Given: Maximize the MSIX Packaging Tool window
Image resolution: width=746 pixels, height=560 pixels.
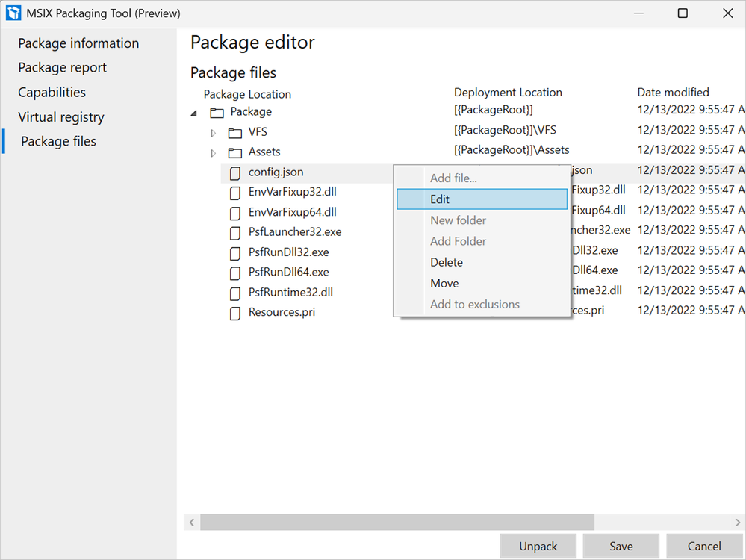Looking at the screenshot, I should 683,13.
